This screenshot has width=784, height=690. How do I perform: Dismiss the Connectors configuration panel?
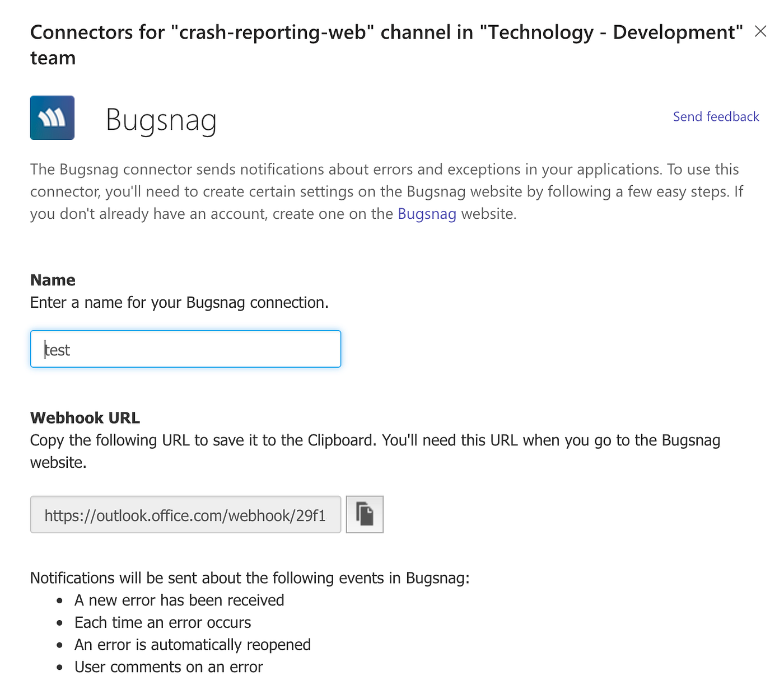760,31
